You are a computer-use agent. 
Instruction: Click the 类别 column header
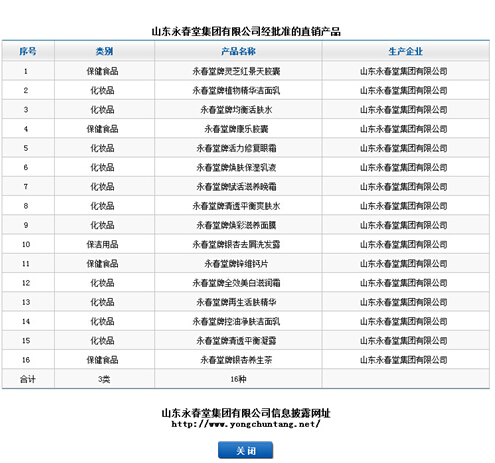(x=104, y=51)
